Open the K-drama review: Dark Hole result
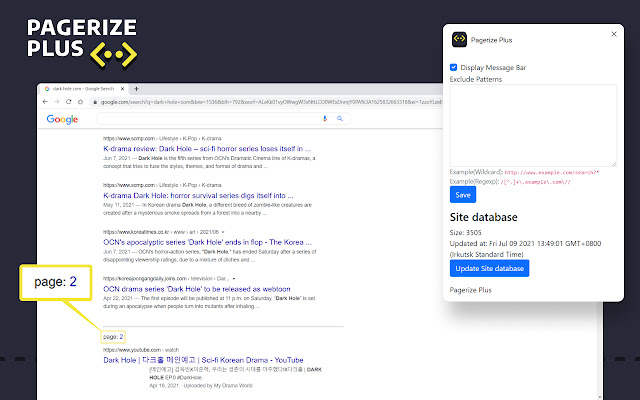The image size is (640, 400). pos(207,147)
